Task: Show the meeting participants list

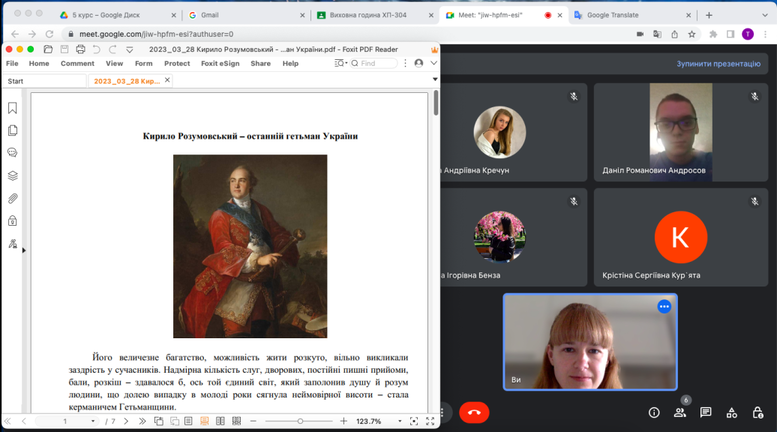Action: tap(680, 412)
